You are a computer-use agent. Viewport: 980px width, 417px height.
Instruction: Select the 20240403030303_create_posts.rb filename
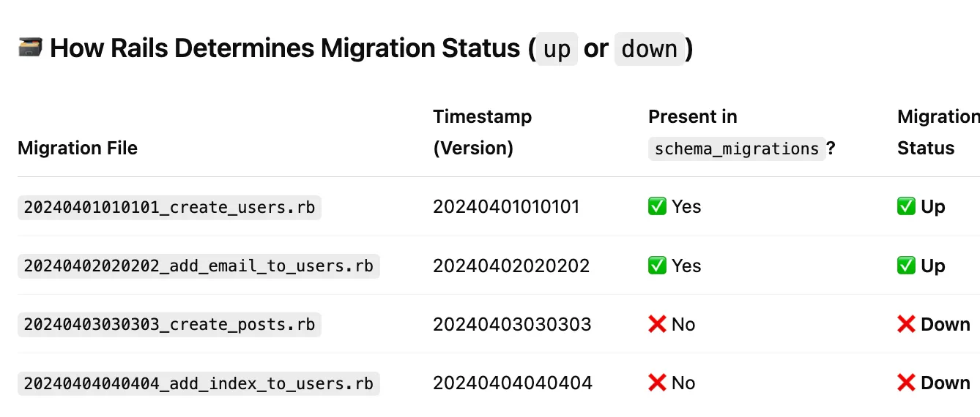tap(169, 324)
